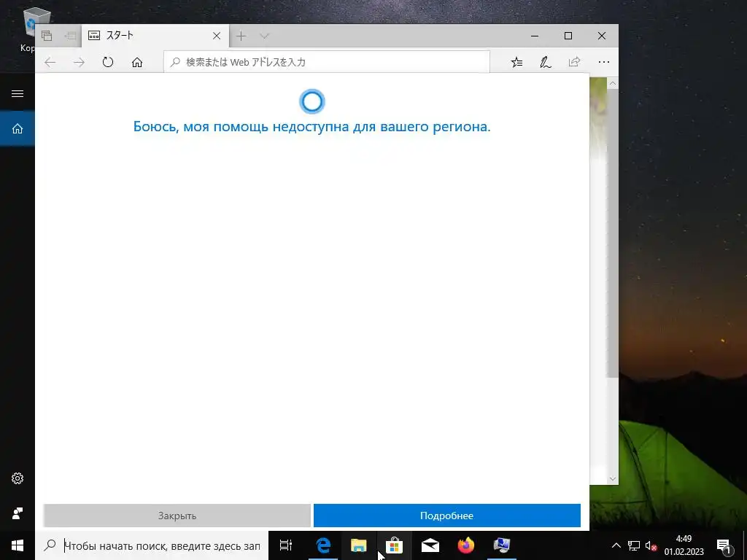Click Подробнее button
Screen dimensions: 747x560
(447, 516)
